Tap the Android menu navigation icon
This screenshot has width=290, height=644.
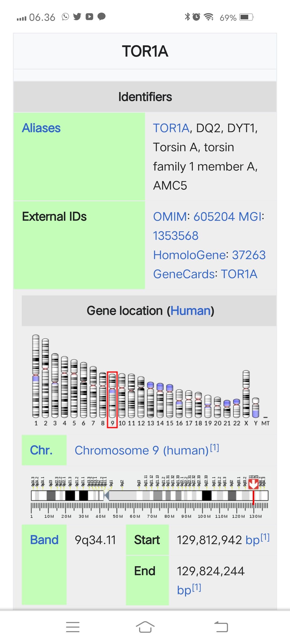[x=73, y=627]
